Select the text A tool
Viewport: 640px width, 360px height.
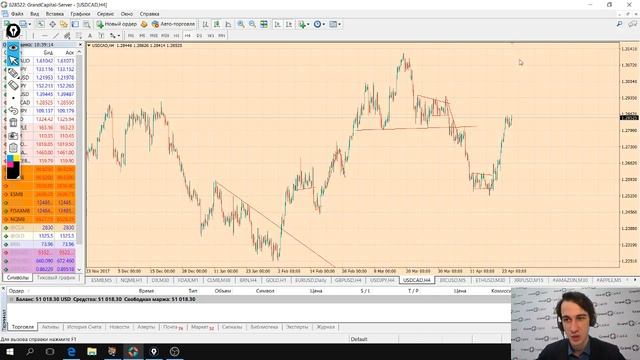90,36
